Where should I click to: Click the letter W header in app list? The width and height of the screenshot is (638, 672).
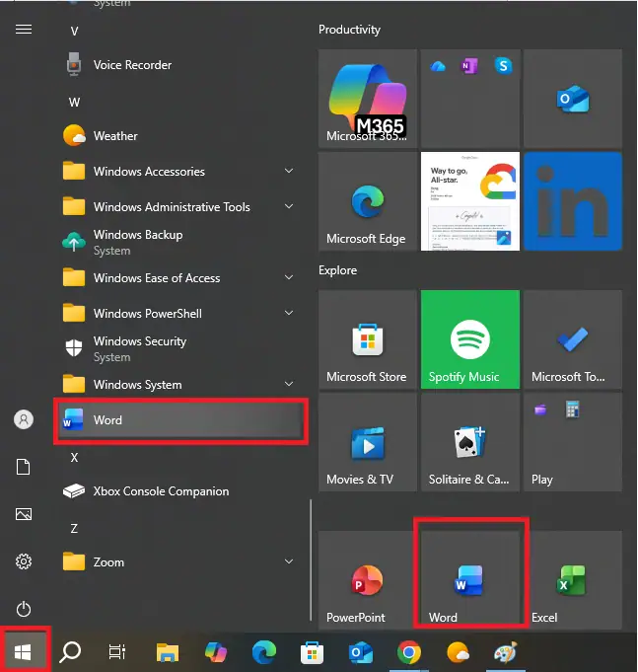[x=74, y=102]
